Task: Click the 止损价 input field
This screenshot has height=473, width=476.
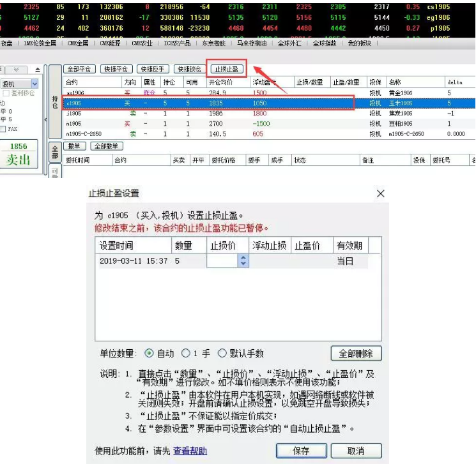Action: coord(222,260)
